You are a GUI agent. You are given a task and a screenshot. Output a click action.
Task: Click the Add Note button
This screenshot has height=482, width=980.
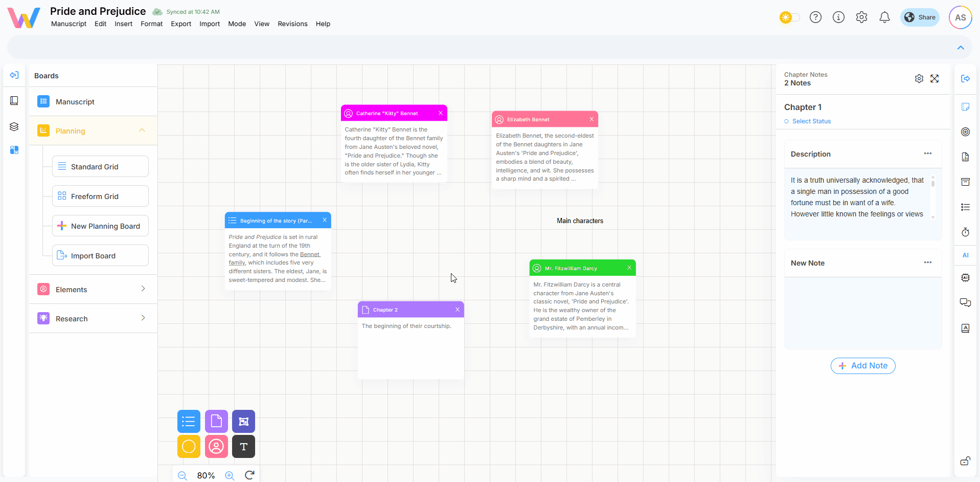(x=863, y=366)
